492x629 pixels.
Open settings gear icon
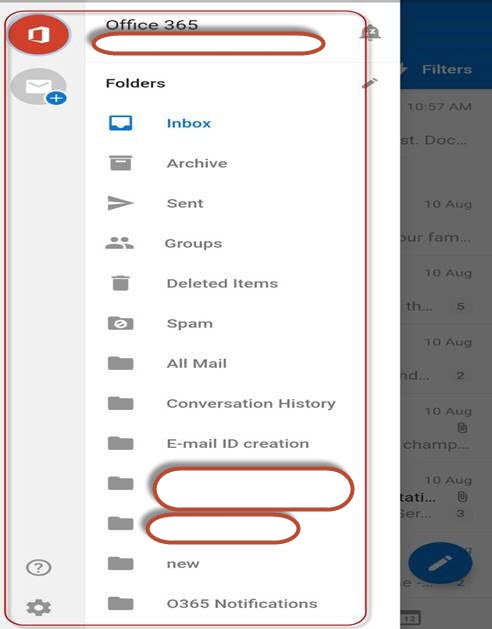pos(39,607)
